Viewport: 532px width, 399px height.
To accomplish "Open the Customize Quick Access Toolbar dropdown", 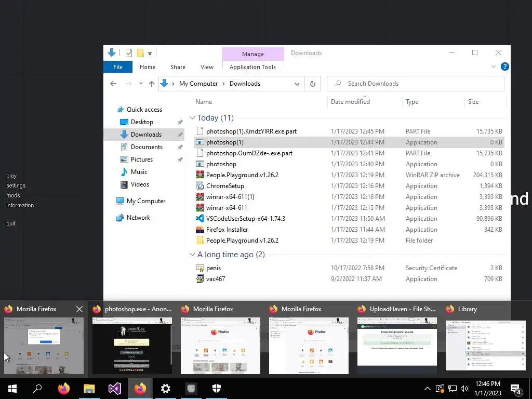I will [150, 54].
